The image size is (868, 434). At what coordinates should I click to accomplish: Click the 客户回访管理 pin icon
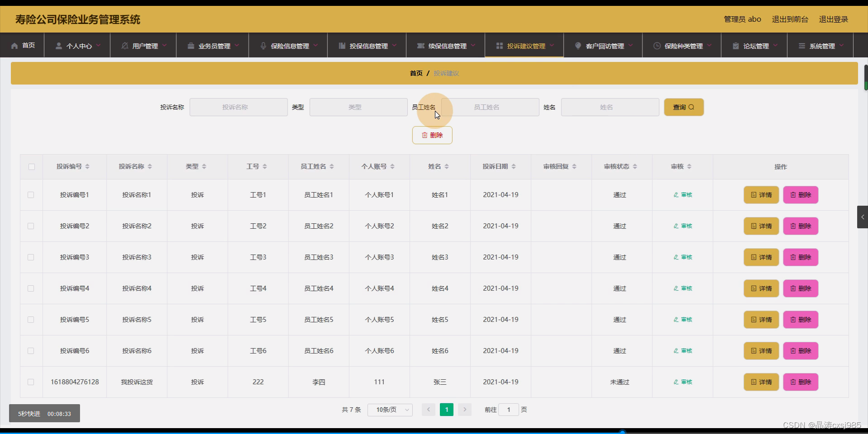tap(578, 45)
